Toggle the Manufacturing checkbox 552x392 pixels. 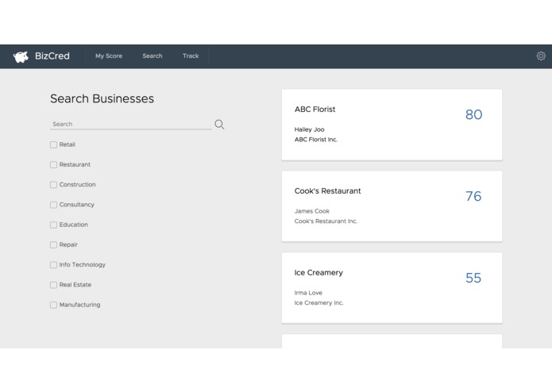(x=53, y=306)
